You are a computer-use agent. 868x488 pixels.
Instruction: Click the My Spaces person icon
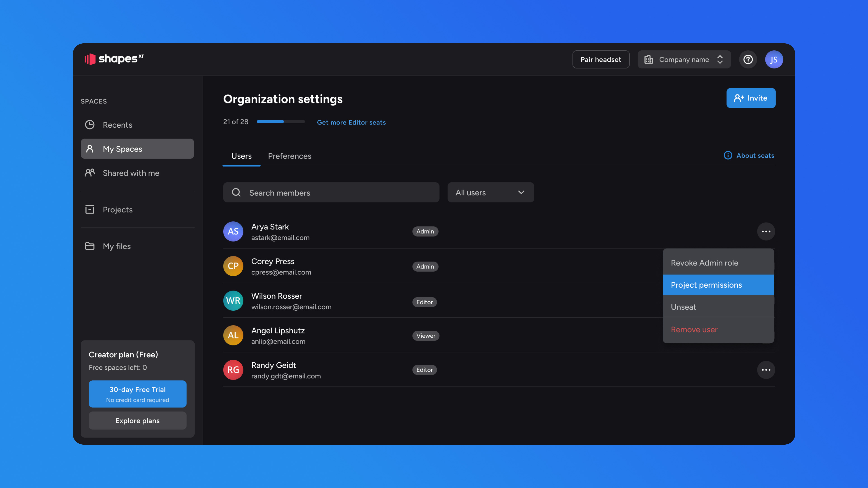(90, 148)
